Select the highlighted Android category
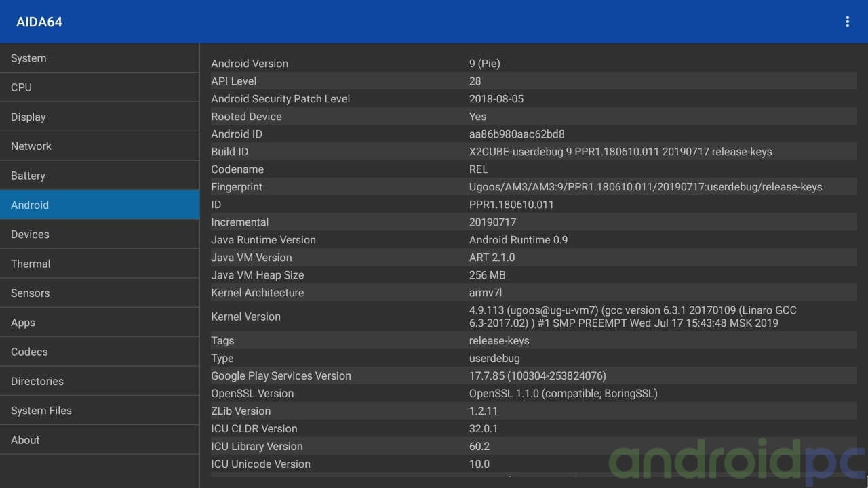The height and width of the screenshot is (488, 868). [100, 205]
